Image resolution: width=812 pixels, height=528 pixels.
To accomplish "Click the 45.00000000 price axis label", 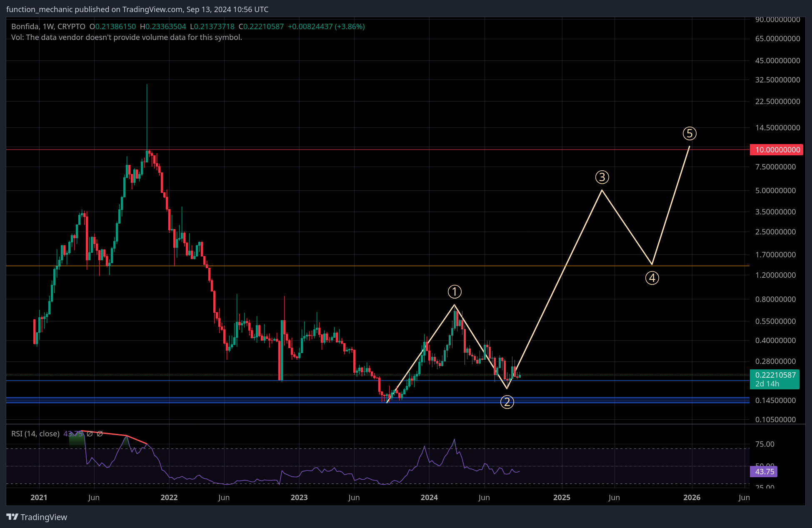I will click(777, 61).
